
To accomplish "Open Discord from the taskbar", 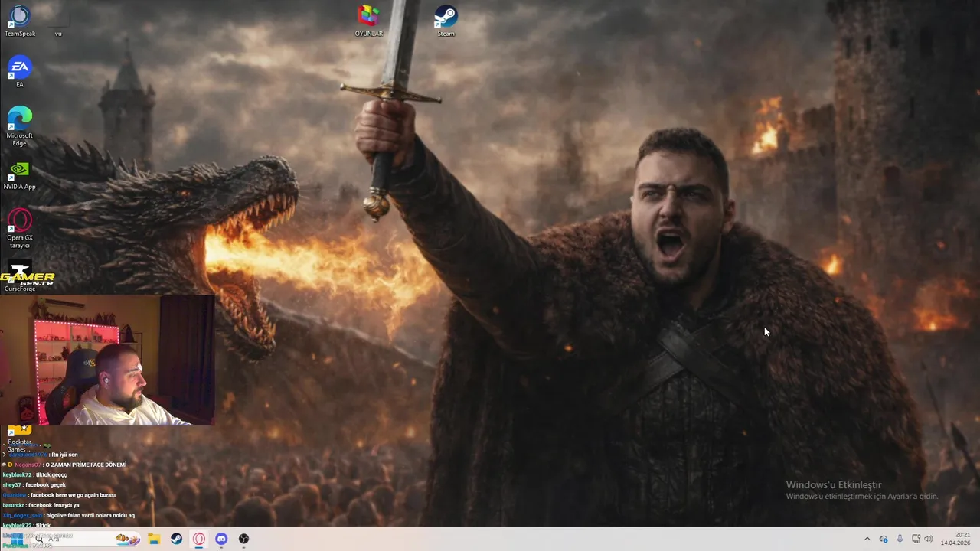I will coord(221,539).
